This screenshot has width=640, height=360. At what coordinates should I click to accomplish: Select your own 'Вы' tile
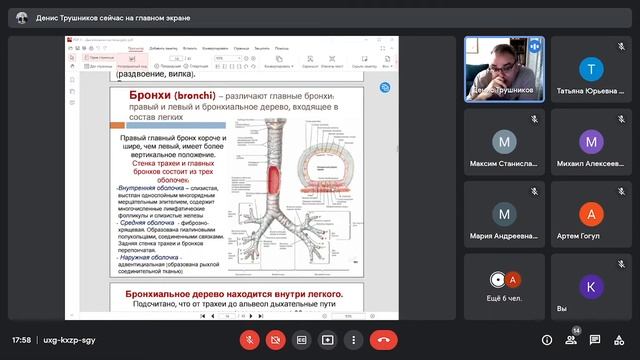[591, 287]
